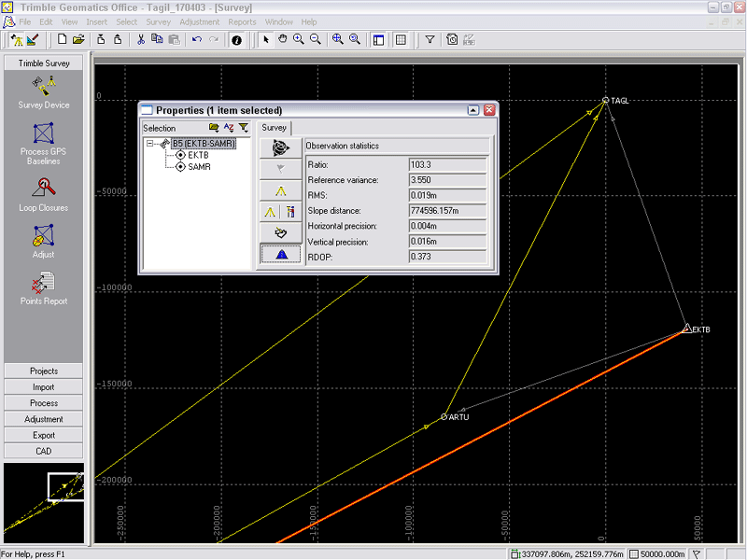Click the Adjust network icon
The image size is (747, 560).
point(43,236)
